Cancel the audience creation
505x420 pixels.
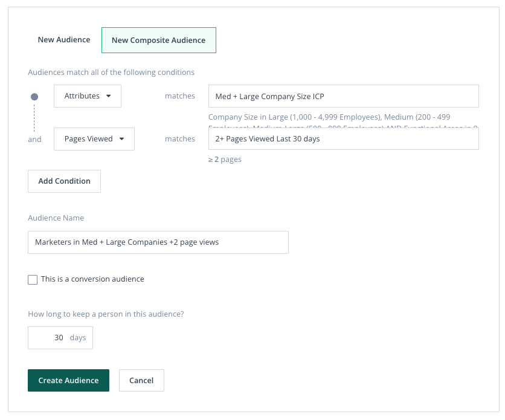click(141, 380)
